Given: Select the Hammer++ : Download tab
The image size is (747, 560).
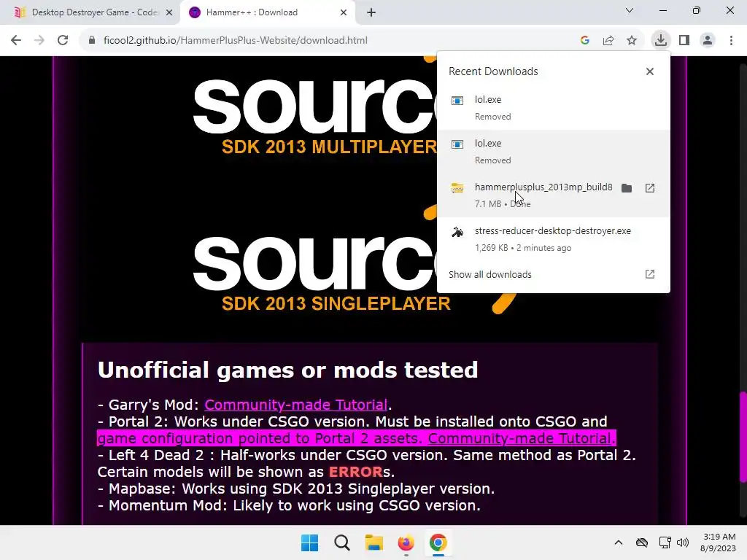Looking at the screenshot, I should tap(267, 13).
